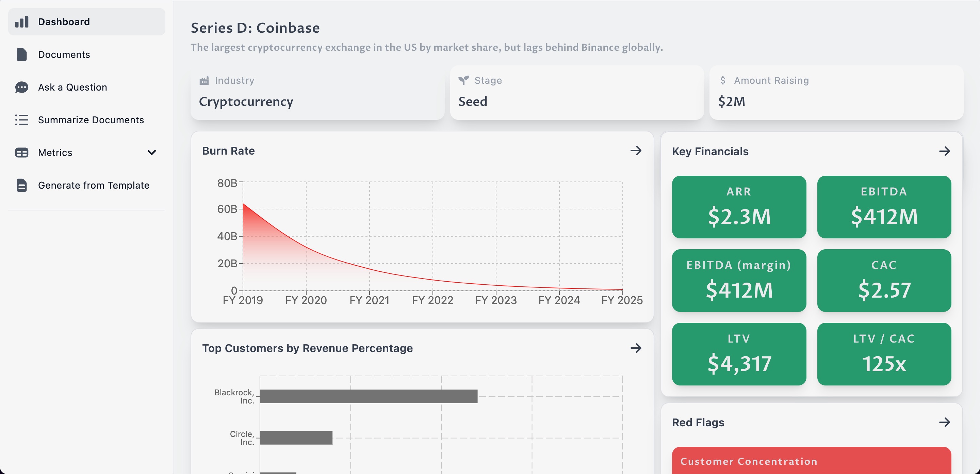Image resolution: width=980 pixels, height=474 pixels.
Task: Open Key Financials arrow icon
Action: click(x=944, y=152)
